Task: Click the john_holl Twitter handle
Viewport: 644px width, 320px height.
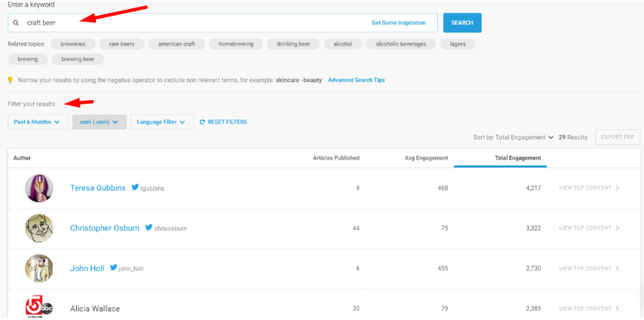Action: (x=131, y=269)
